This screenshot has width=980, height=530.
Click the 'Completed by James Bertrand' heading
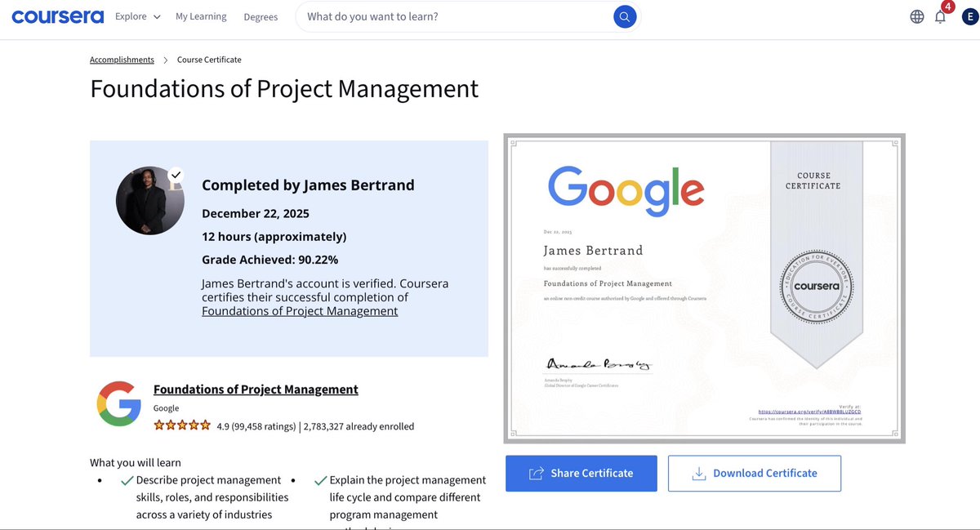pyautogui.click(x=308, y=185)
